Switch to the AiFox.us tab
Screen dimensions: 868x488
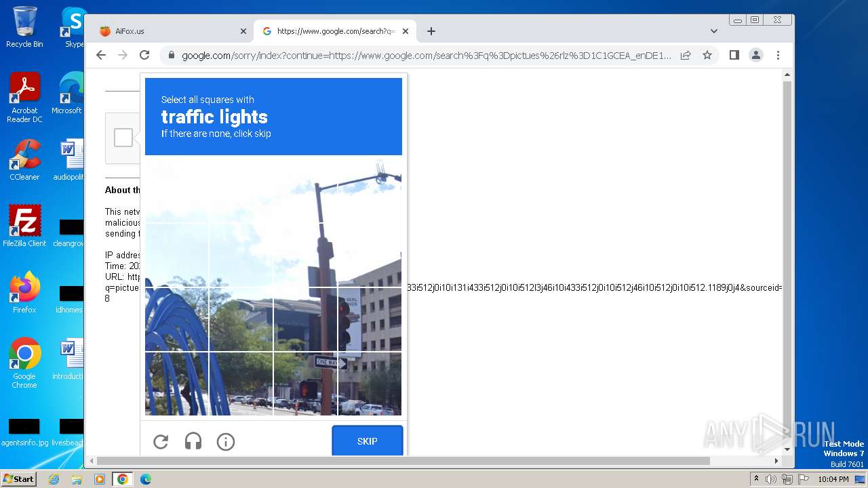point(170,31)
